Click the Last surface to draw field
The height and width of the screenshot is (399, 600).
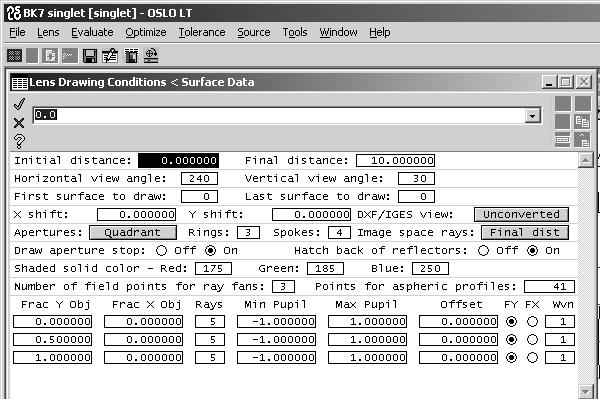click(x=416, y=197)
